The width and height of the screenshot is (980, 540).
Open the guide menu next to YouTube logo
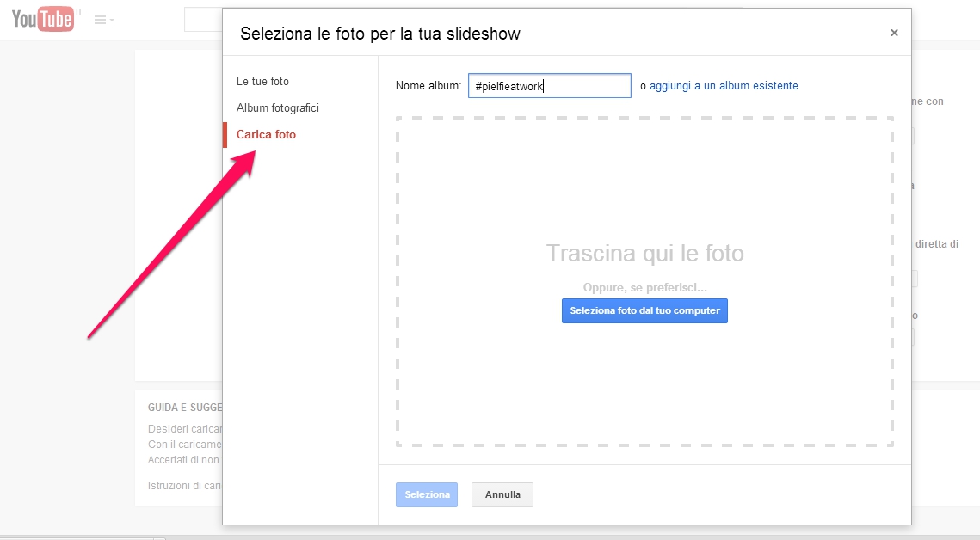[104, 20]
